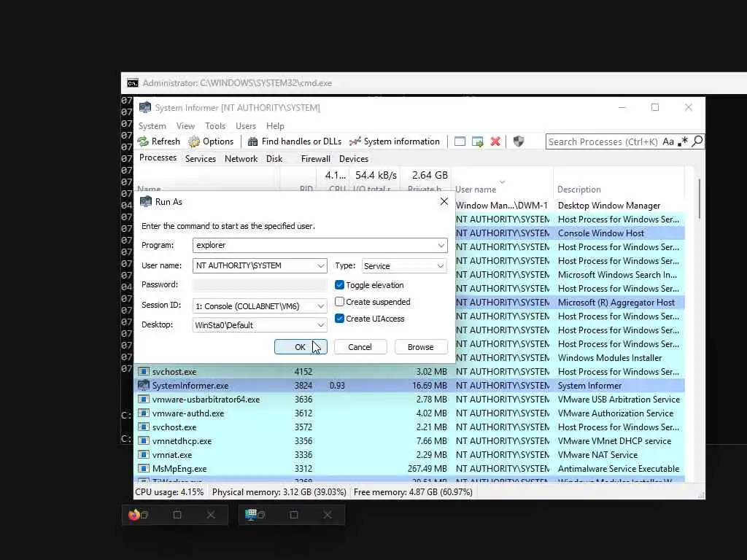The width and height of the screenshot is (747, 560).
Task: Select the Antimalware Service Executable row
Action: coord(410,469)
